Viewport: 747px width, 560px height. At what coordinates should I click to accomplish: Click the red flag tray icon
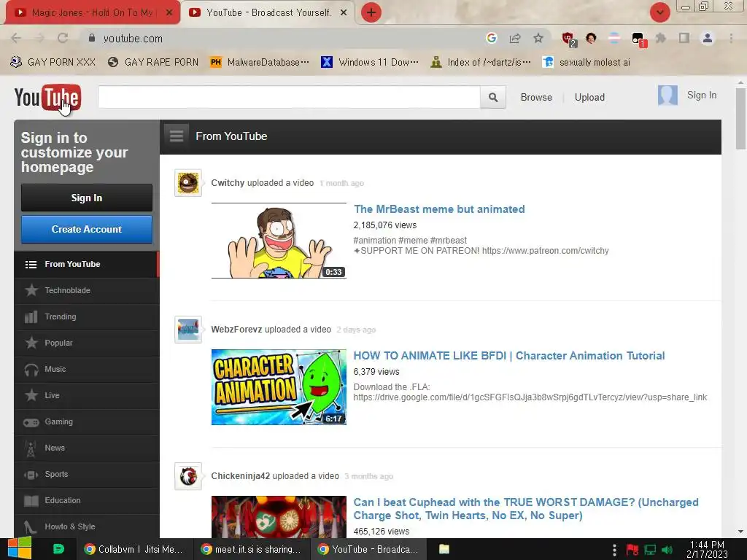(632, 550)
